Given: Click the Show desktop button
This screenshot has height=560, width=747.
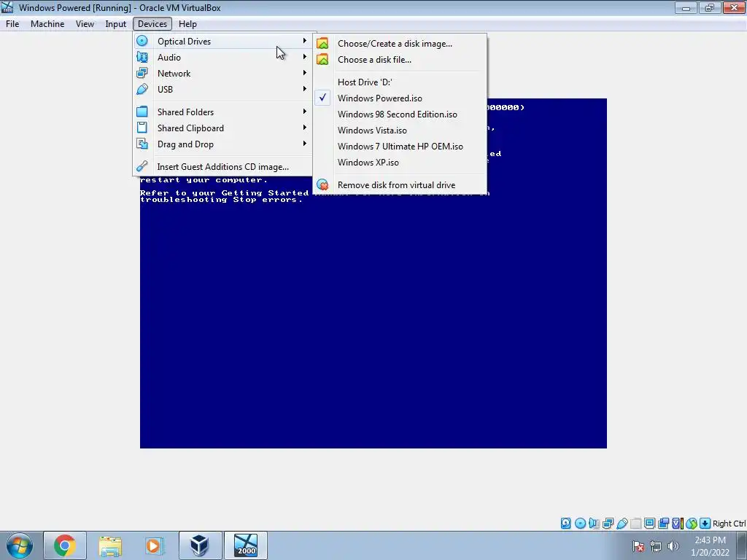Looking at the screenshot, I should pos(743,545).
